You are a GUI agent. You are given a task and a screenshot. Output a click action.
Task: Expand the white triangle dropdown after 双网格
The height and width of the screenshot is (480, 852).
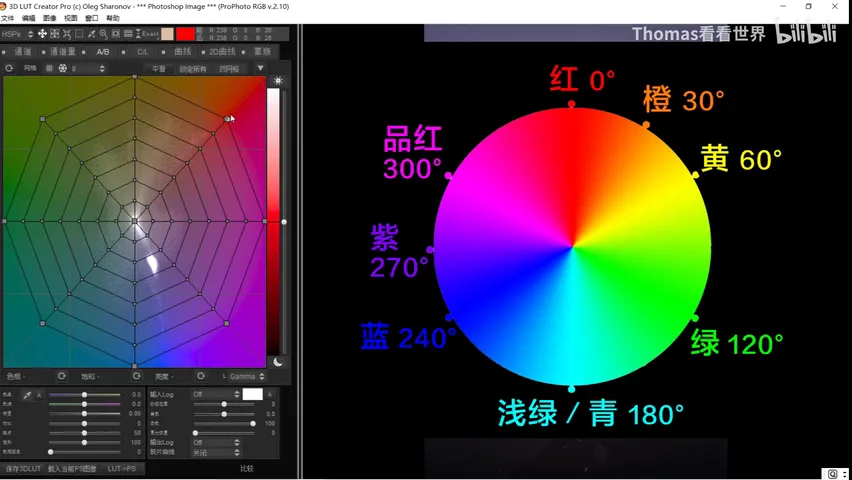click(x=260, y=68)
